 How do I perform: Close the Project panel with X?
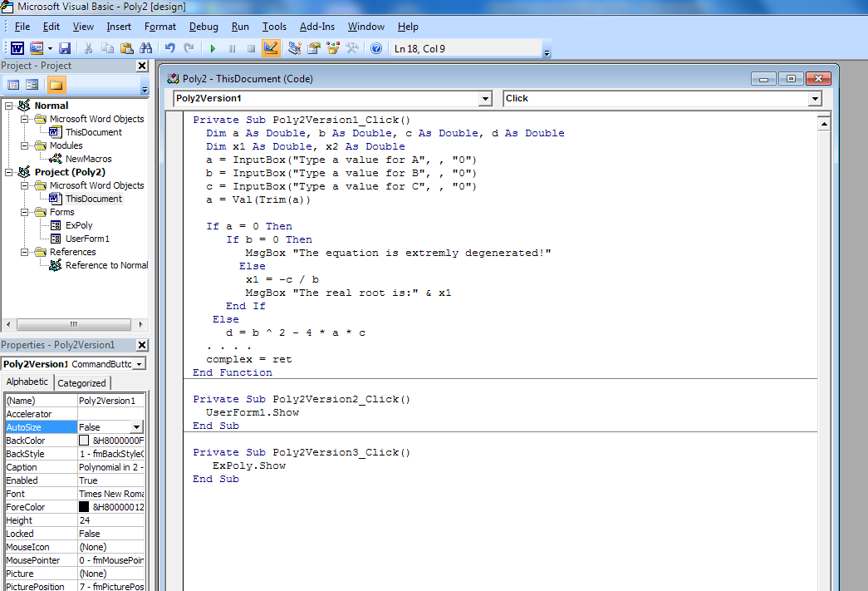click(x=142, y=66)
